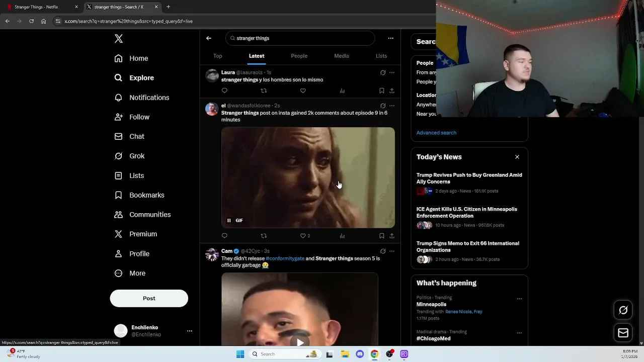
Task: Open the #conformitygate hashtag link
Action: [285, 258]
